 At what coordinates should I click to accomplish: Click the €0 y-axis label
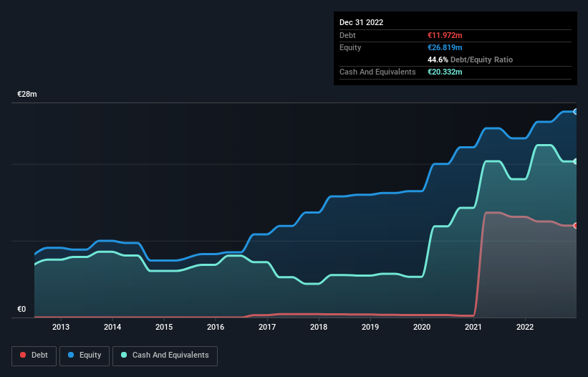click(x=21, y=309)
